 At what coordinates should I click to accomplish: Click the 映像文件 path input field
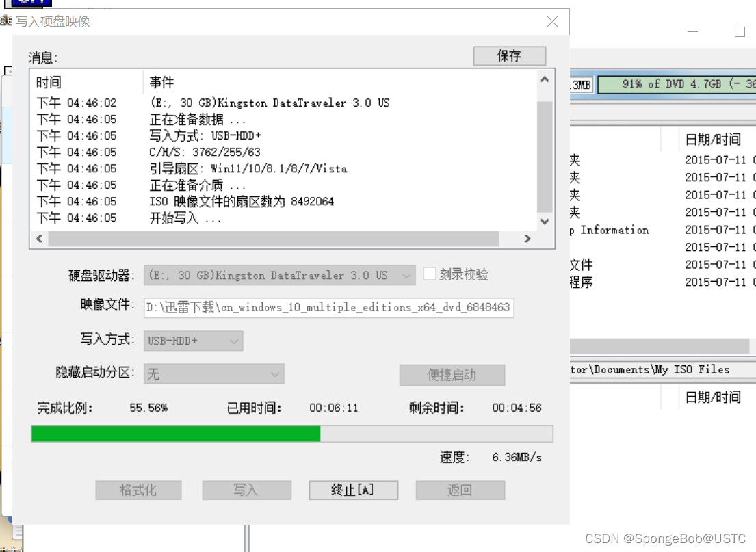[x=329, y=308]
